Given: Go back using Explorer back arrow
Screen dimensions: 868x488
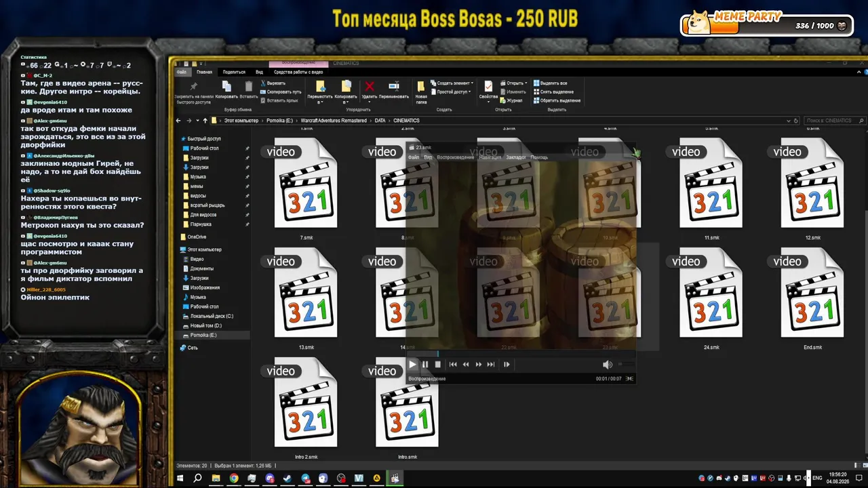Looking at the screenshot, I should point(178,121).
